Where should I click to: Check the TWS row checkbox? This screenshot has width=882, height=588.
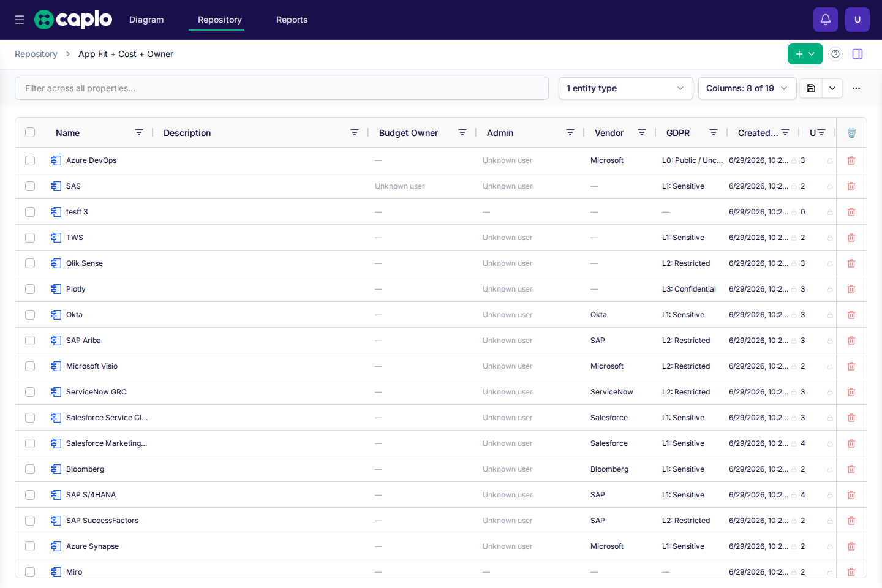click(x=30, y=238)
